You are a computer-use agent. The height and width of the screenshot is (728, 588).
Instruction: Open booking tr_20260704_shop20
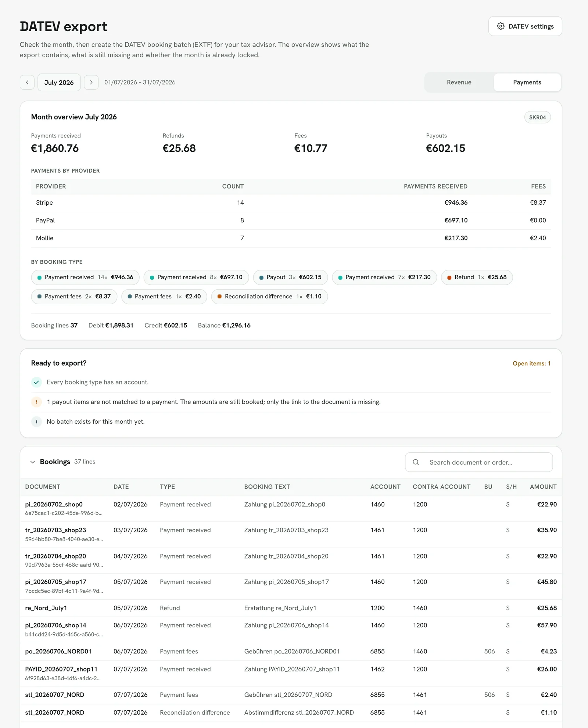291,560
